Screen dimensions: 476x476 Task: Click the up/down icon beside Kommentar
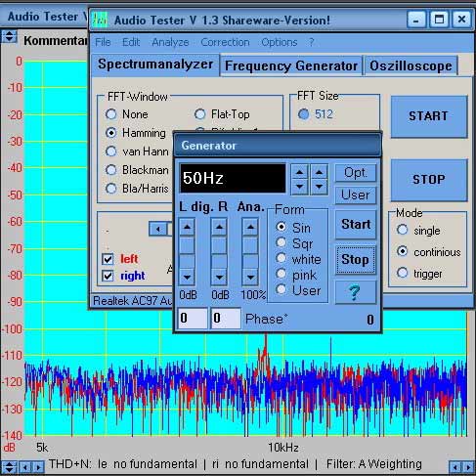(9, 36)
